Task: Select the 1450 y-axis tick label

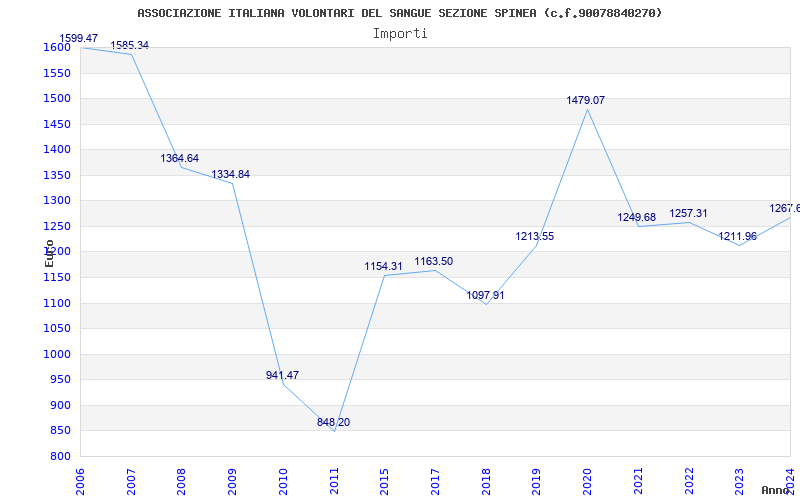Action: pyautogui.click(x=57, y=124)
